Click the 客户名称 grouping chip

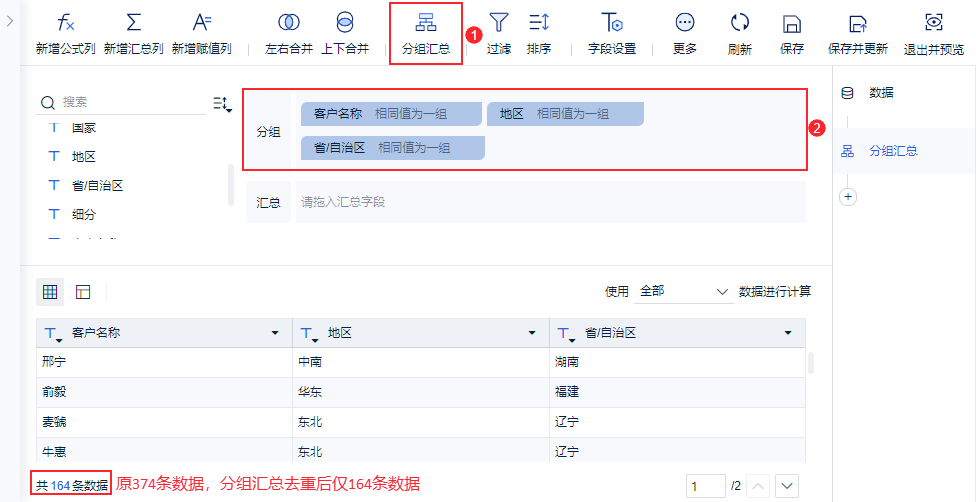[391, 114]
